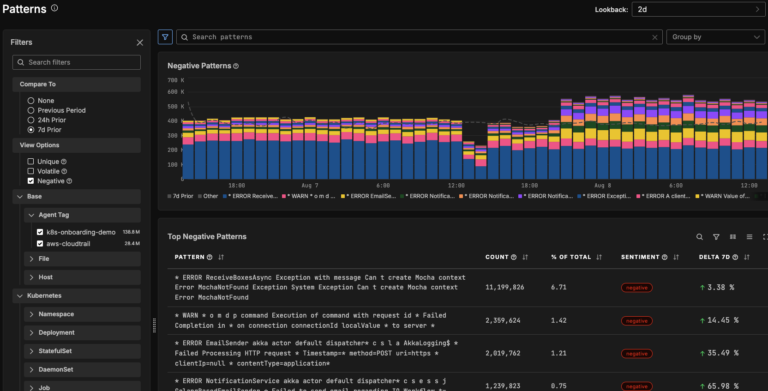This screenshot has height=391, width=768.
Task: Click the SENTIMENT column help icon
Action: pyautogui.click(x=665, y=257)
